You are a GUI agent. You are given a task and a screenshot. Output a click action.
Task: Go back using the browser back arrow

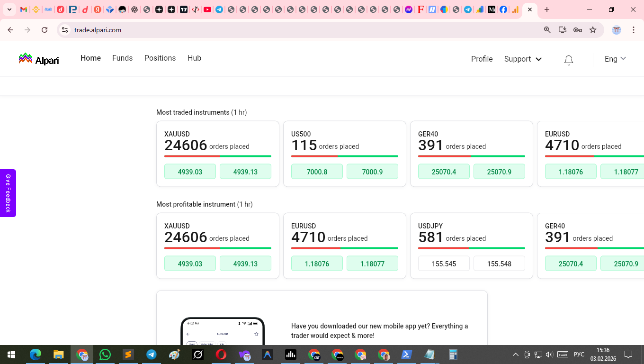point(10,29)
